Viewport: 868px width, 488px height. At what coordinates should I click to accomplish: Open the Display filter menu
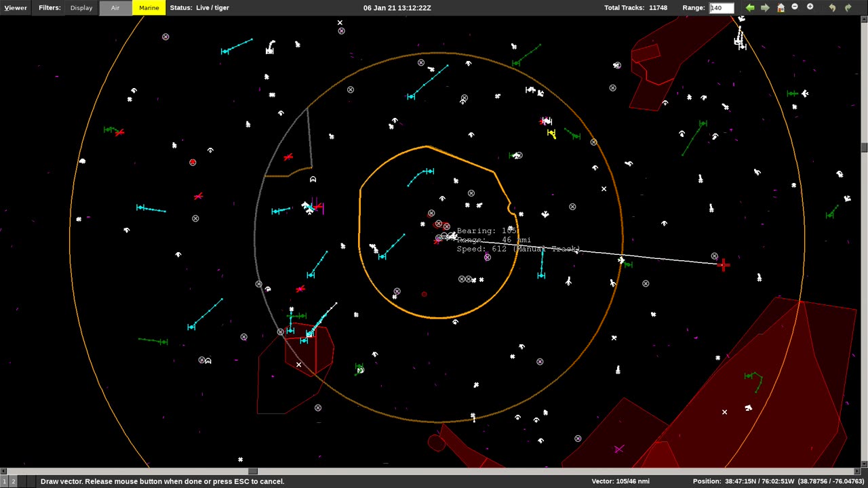81,7
